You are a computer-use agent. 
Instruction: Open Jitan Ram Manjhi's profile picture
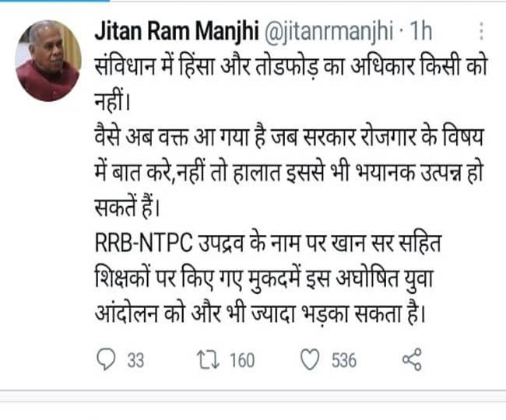pos(48,60)
